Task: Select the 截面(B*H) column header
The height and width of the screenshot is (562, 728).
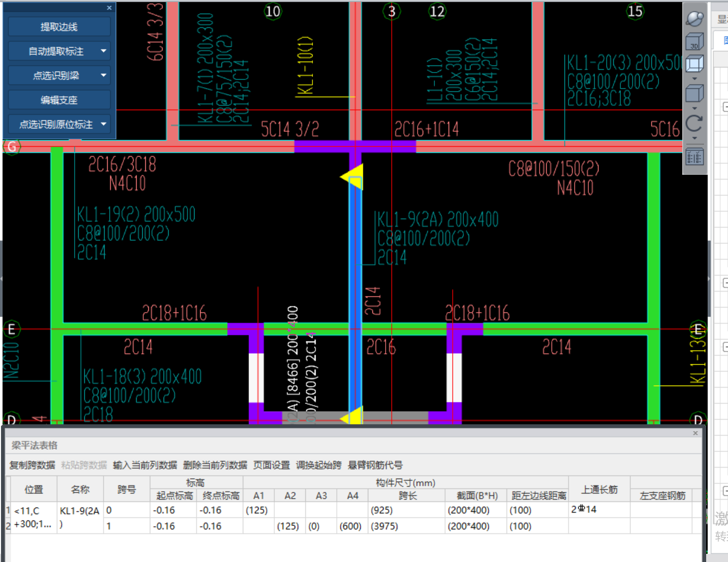Action: [x=476, y=495]
